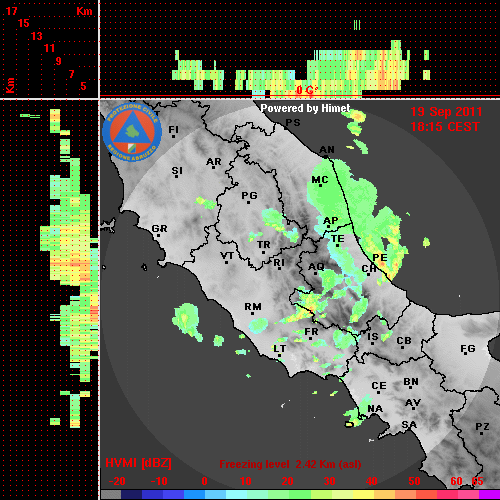Pick the gray swatch at the scale start
The width and height of the screenshot is (500, 500).
click(111, 494)
